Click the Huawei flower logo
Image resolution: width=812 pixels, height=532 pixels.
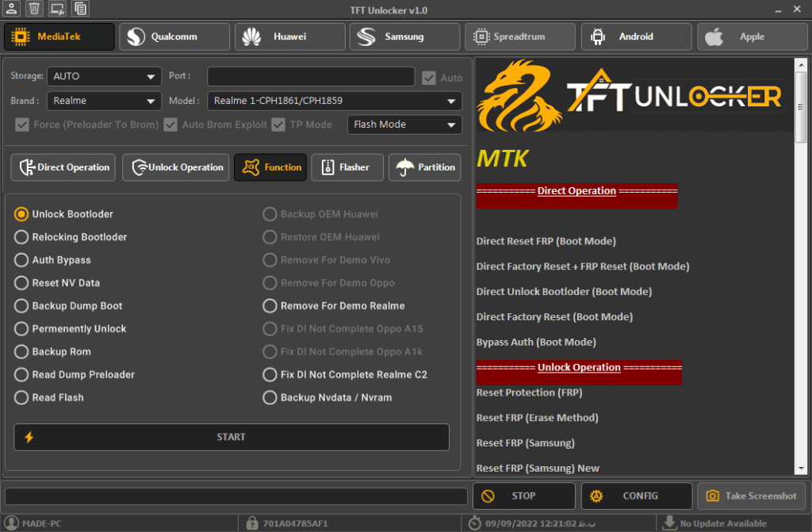pyautogui.click(x=252, y=36)
